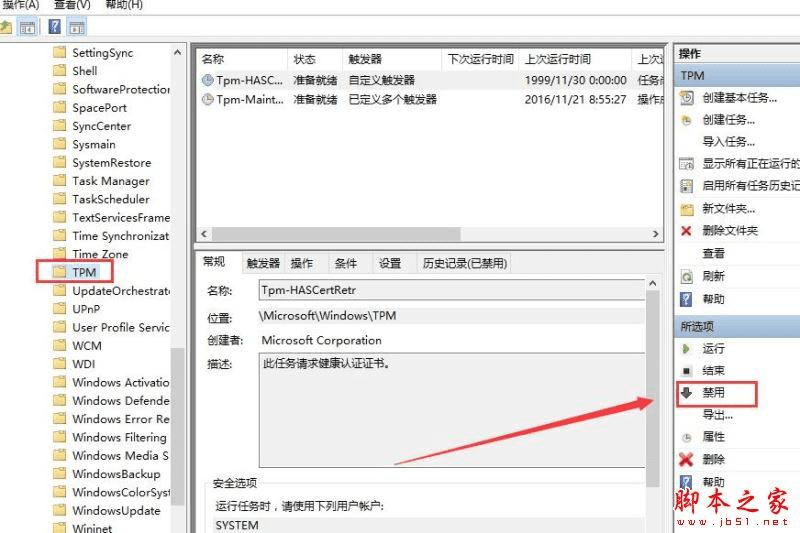
Task: Click the 描述 description text box
Action: point(452,410)
